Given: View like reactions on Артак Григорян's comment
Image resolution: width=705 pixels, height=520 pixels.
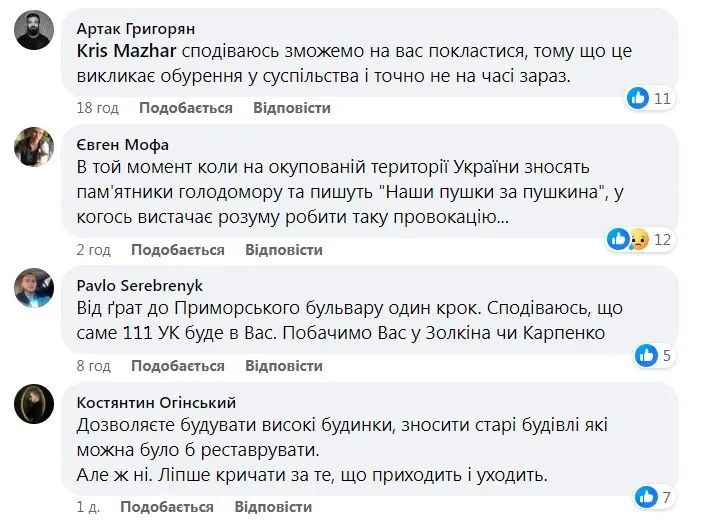Looking at the screenshot, I should coord(649,98).
